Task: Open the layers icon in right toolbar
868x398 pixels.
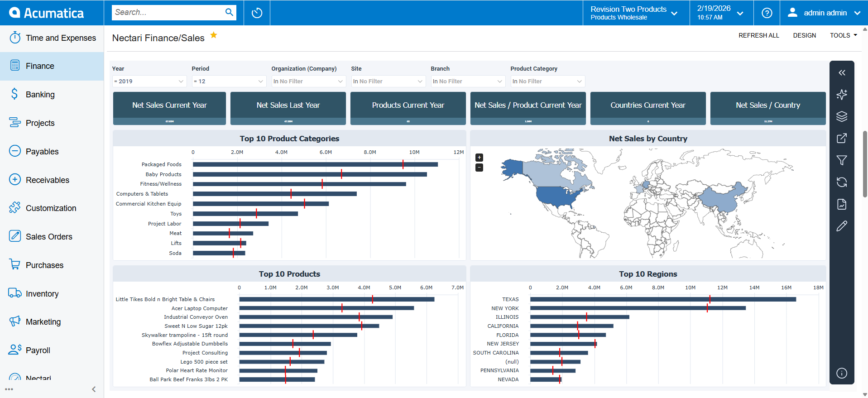Action: (x=841, y=116)
